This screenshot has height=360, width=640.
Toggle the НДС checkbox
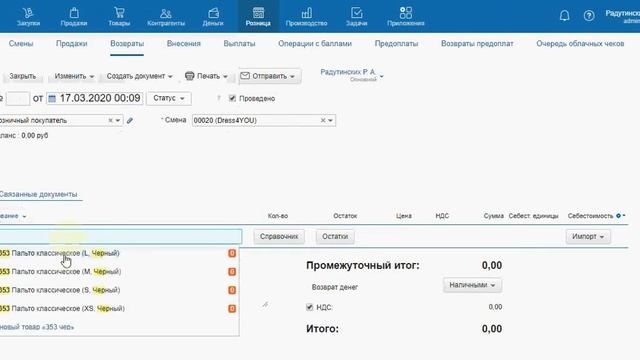click(309, 307)
